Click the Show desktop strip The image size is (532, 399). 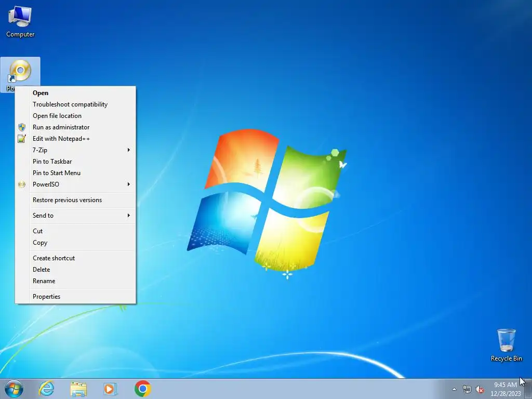(x=528, y=389)
